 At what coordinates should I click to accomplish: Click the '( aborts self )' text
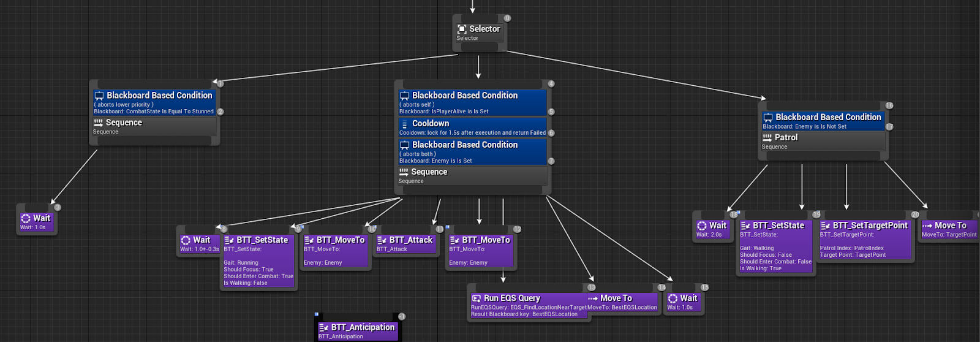tap(417, 105)
